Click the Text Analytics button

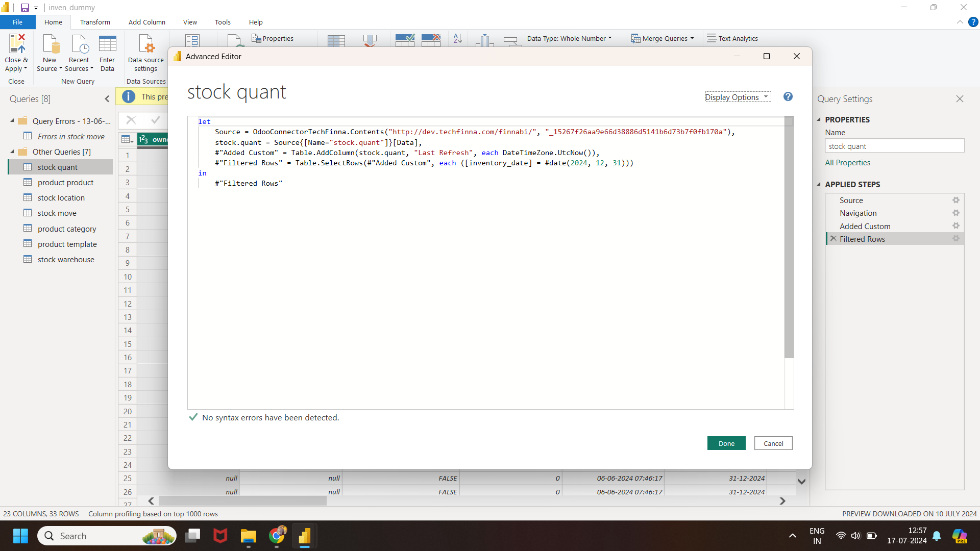[732, 38]
